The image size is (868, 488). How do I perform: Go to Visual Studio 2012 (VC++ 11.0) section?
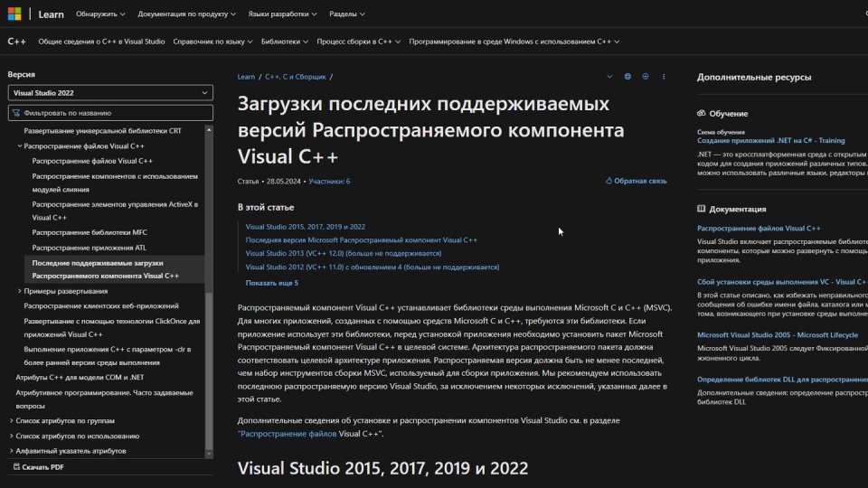373,267
